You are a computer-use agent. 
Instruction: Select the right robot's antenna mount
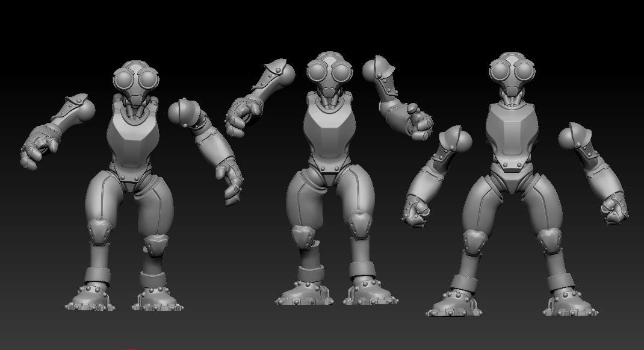pyautogui.click(x=510, y=57)
